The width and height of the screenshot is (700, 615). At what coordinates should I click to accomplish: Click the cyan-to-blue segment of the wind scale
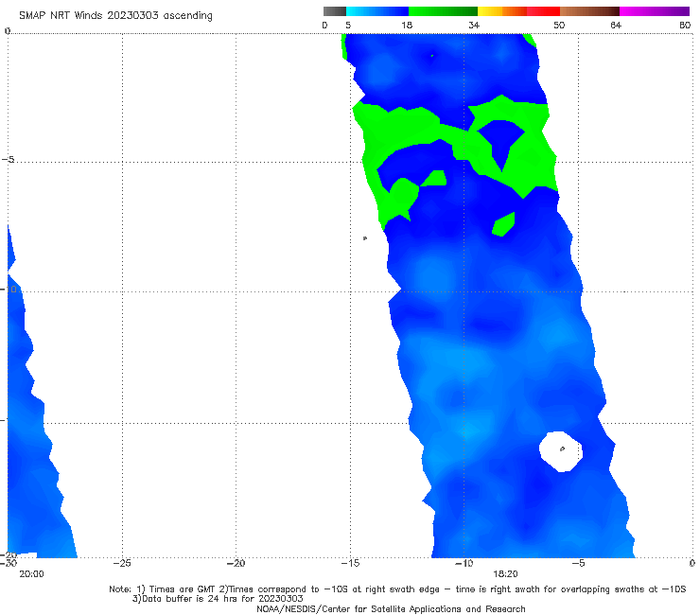(377, 11)
